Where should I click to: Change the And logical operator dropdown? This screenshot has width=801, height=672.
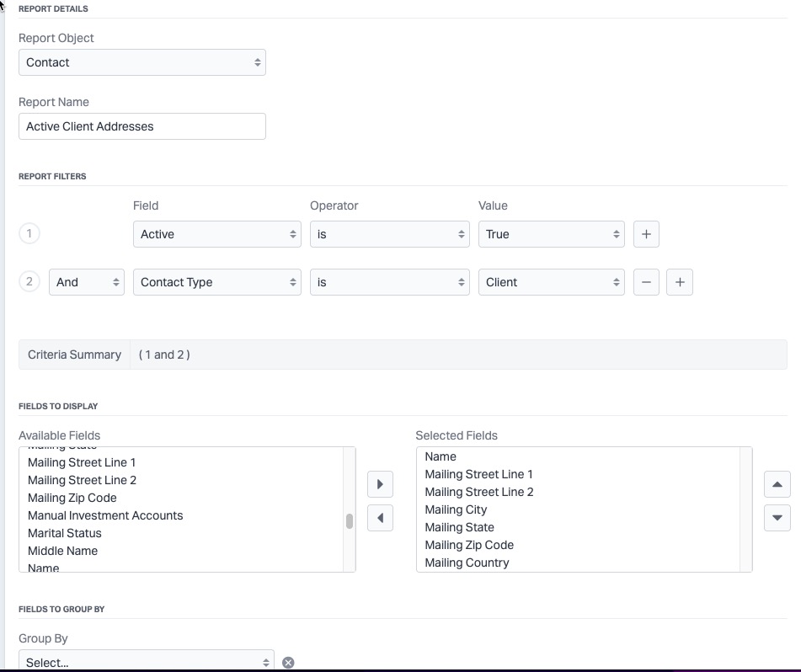coord(86,282)
